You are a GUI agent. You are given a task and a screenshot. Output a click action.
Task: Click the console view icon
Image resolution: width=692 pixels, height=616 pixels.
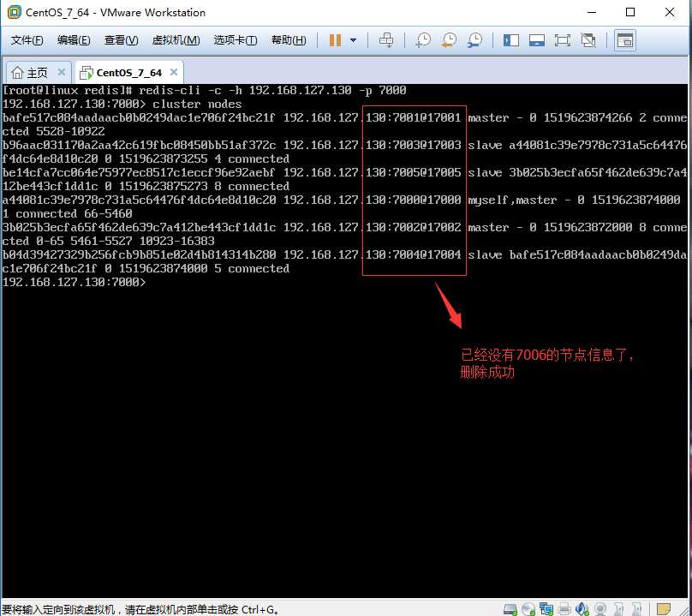[x=625, y=40]
